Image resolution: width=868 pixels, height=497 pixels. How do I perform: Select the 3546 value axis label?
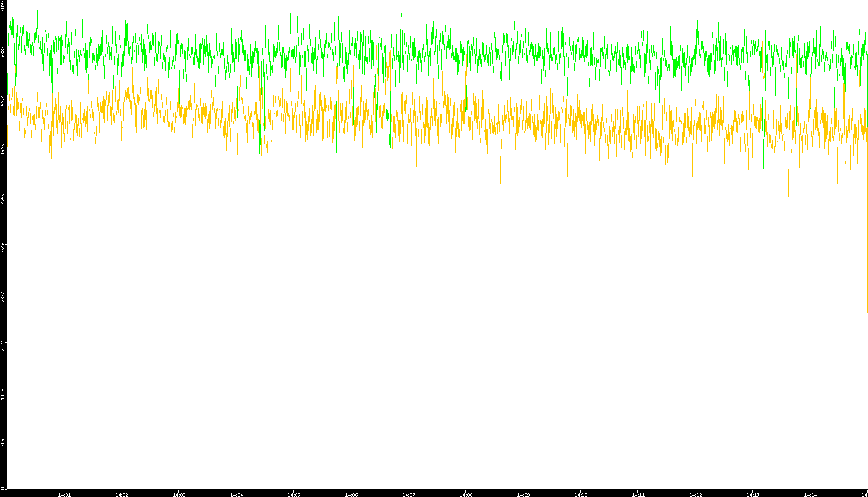coord(3,247)
